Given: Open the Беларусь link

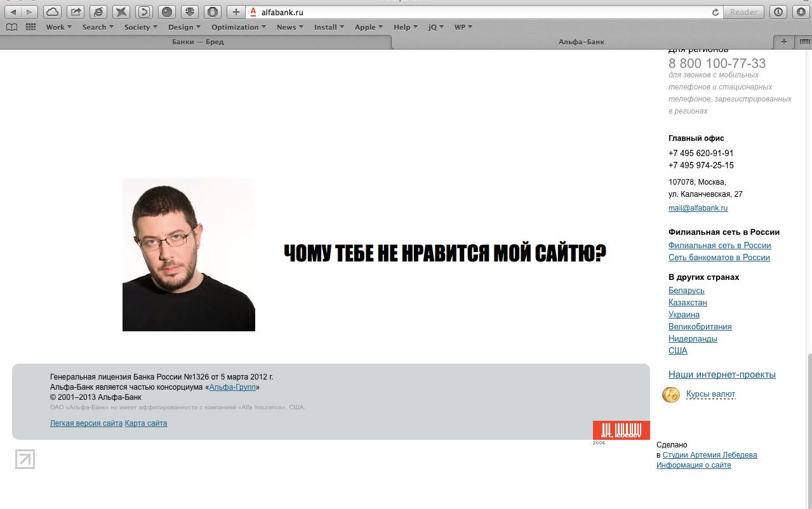Looking at the screenshot, I should (686, 291).
